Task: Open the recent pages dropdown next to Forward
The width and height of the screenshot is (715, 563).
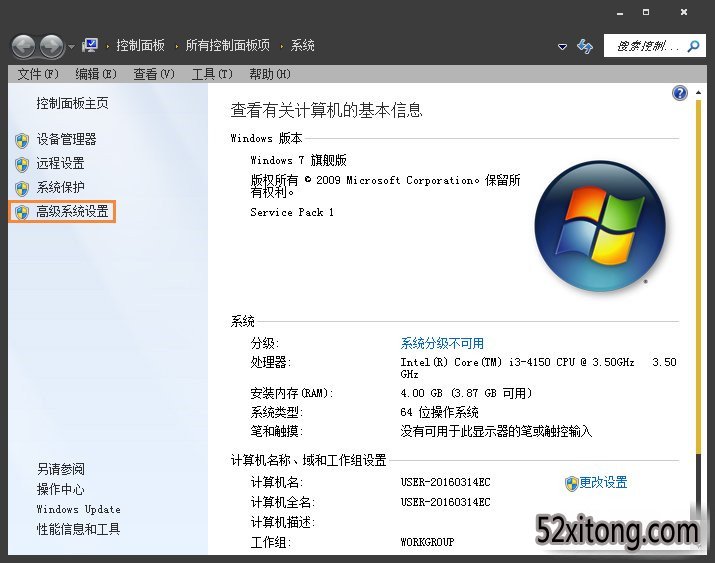Action: (x=72, y=46)
